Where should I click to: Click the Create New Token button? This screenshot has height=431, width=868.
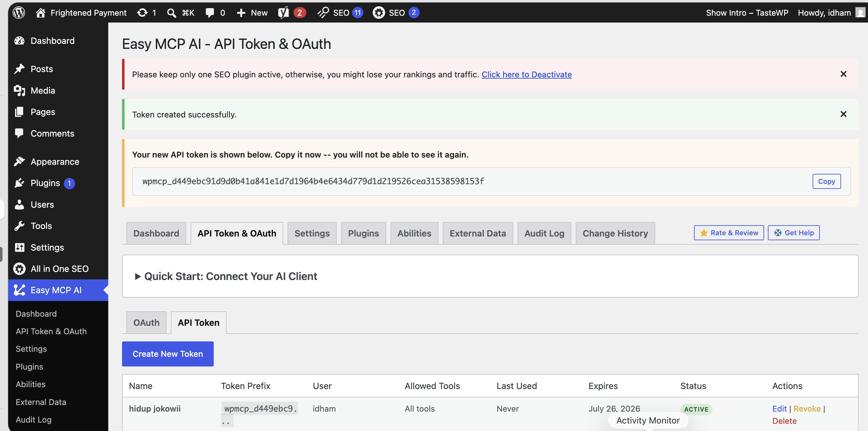[168, 354]
